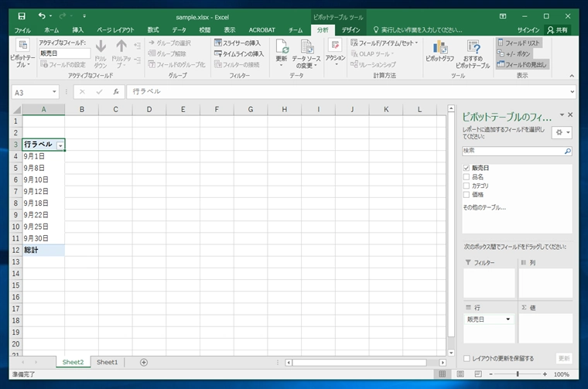Click その他のテーブル... link in field list
The width and height of the screenshot is (588, 389).
coord(484,207)
